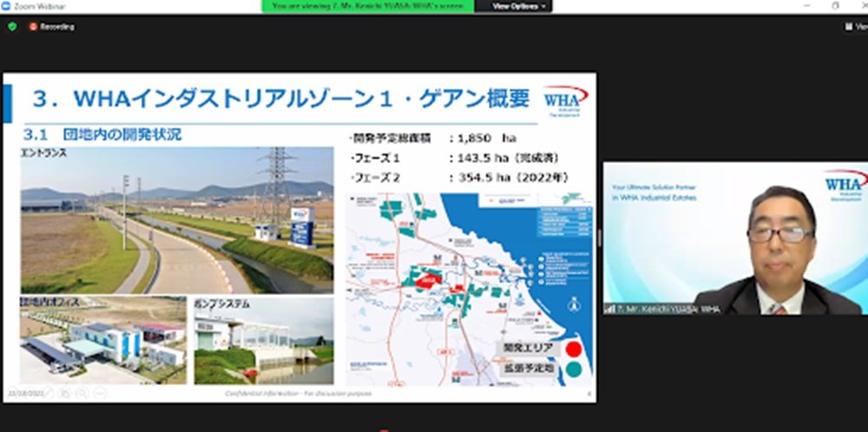Screen dimensions: 868x432
Task: Click the pump system photo on the slide
Action: point(263,342)
